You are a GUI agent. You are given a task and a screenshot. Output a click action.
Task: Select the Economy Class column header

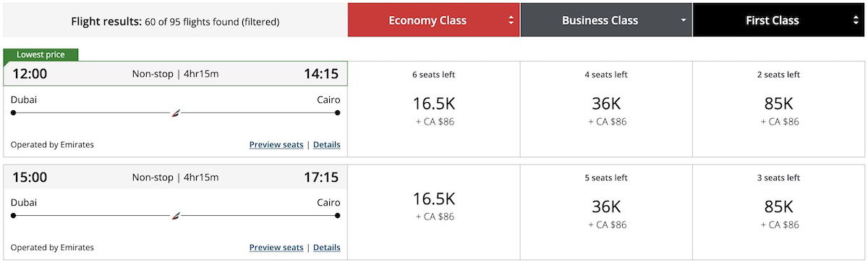pyautogui.click(x=433, y=20)
